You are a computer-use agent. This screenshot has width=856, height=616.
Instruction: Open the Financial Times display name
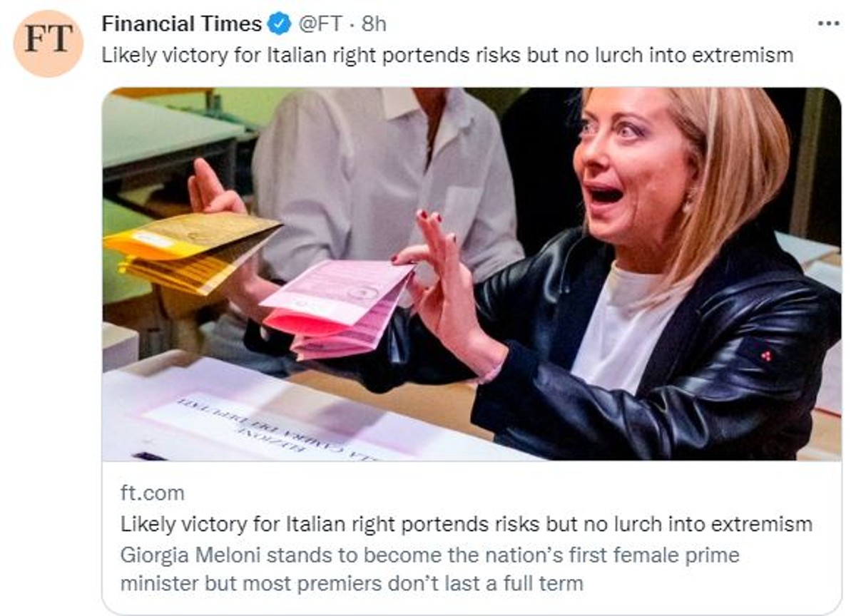coord(181,24)
